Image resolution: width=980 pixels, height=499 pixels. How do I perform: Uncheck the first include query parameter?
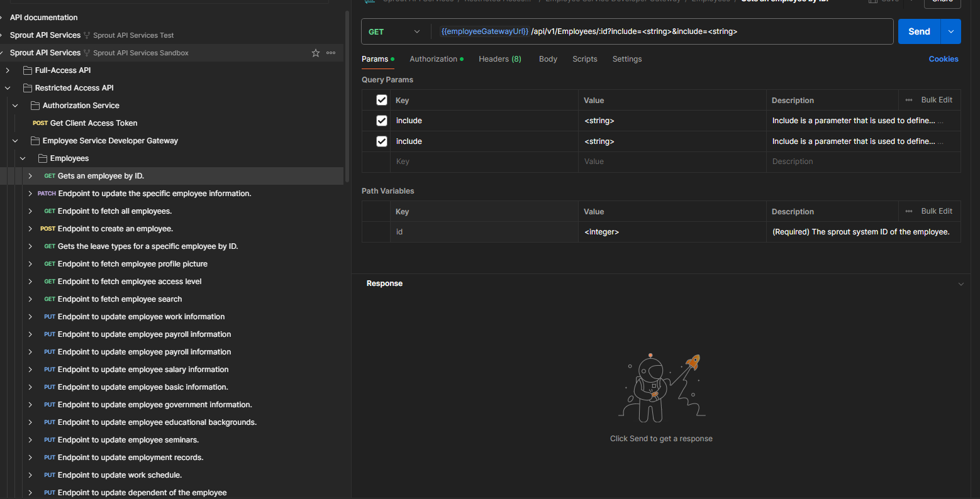(x=382, y=121)
